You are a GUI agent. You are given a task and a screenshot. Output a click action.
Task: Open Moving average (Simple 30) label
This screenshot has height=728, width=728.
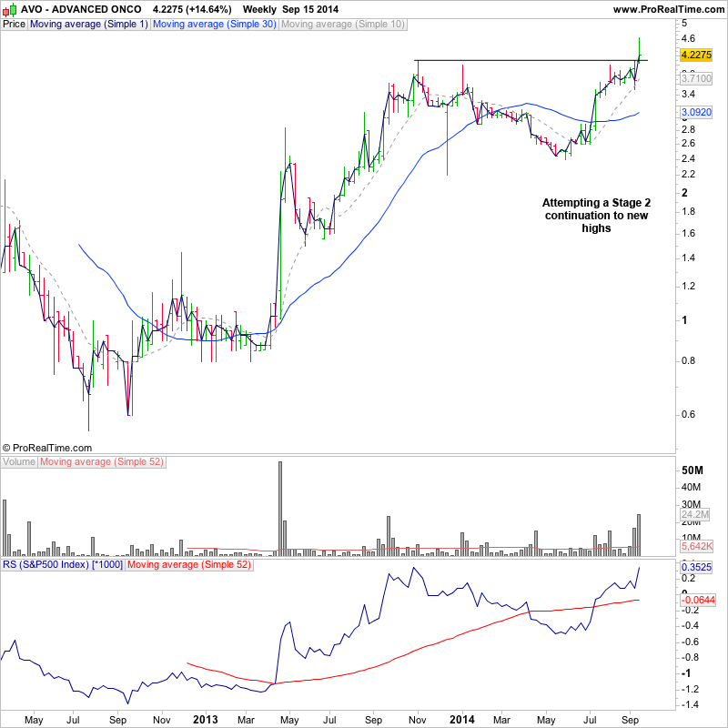(x=215, y=25)
